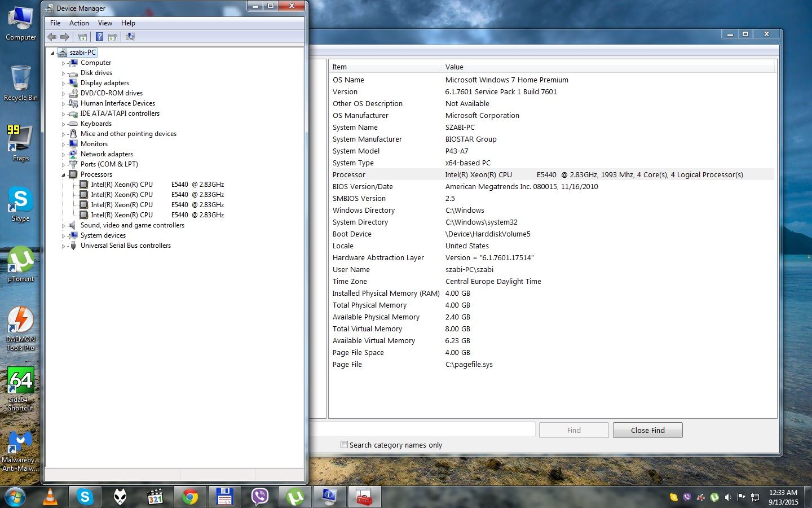Open Media Player Classic 321 taskbar icon

coord(155,497)
